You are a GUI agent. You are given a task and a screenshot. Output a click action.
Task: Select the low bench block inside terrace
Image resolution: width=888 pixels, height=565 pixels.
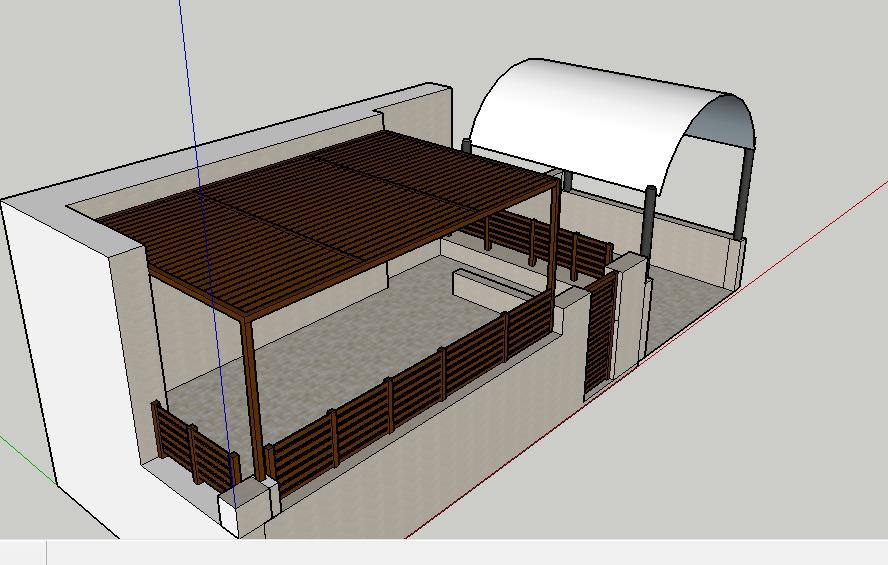click(x=490, y=284)
